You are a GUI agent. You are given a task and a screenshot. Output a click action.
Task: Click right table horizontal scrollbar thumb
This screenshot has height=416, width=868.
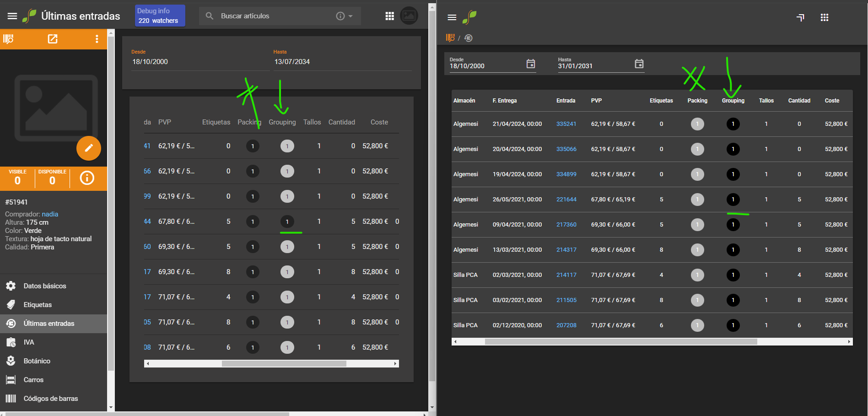pos(621,342)
